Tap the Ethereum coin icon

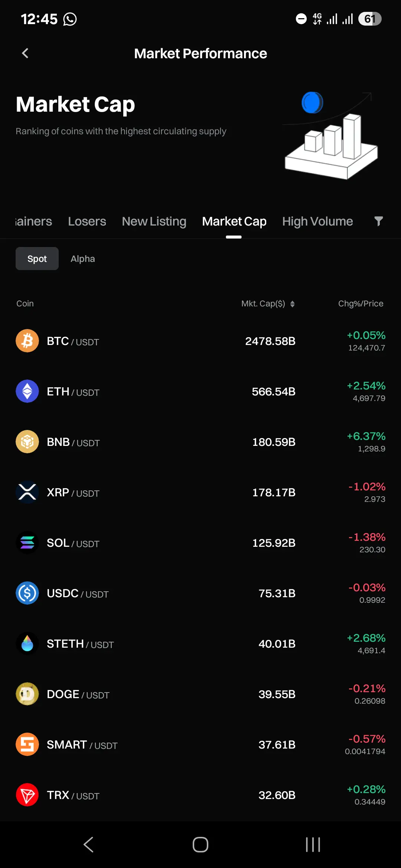(x=27, y=391)
